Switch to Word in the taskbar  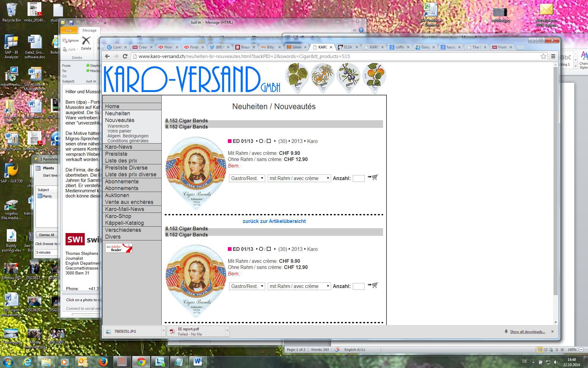(198, 362)
